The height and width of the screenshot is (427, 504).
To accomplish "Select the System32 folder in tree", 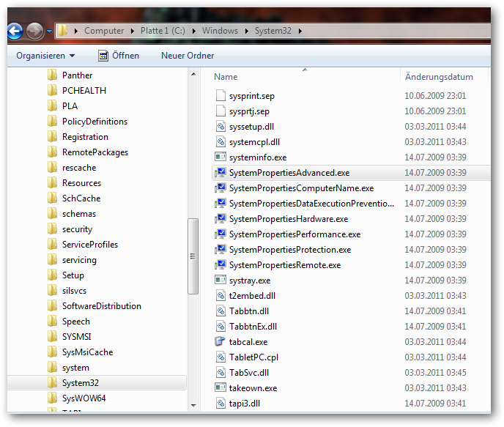I will click(x=81, y=383).
